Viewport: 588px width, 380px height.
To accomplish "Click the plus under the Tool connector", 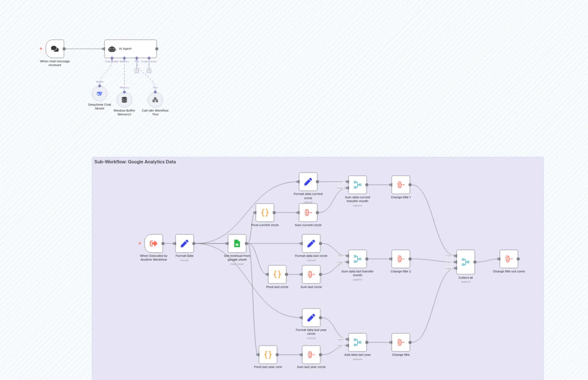I will (x=136, y=71).
